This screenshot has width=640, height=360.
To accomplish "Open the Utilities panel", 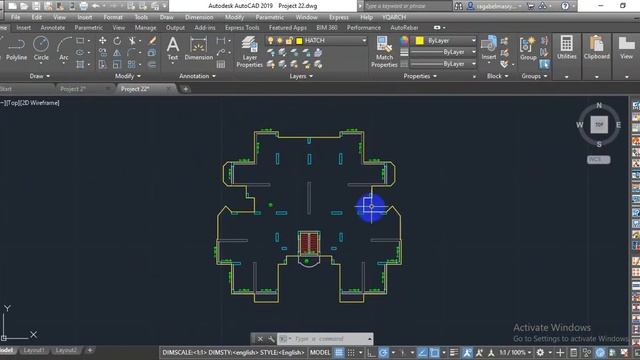I will pyautogui.click(x=567, y=48).
